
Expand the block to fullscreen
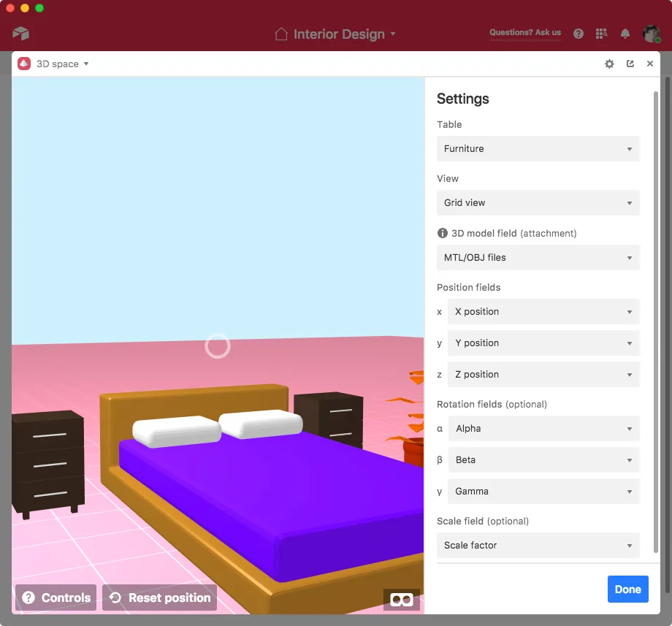pos(630,64)
